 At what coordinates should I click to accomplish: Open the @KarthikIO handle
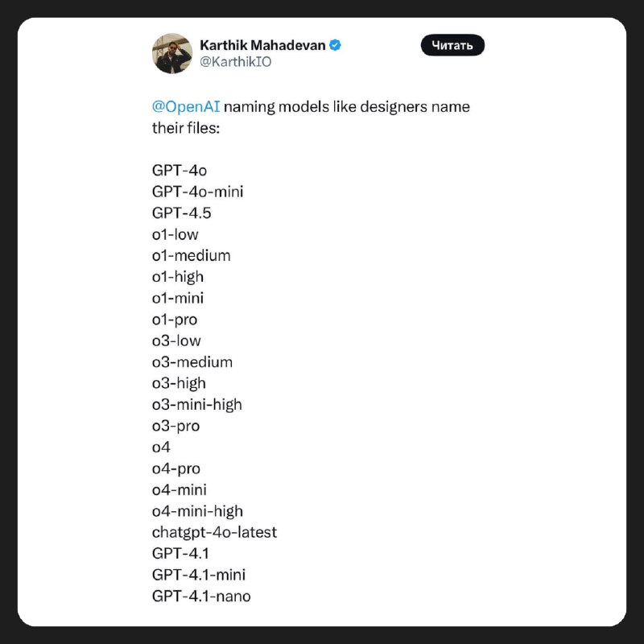click(235, 62)
